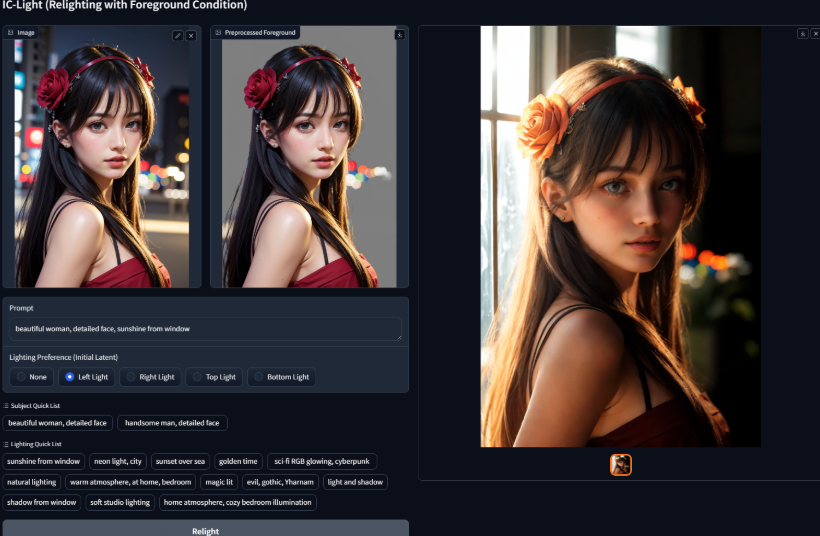The height and width of the screenshot is (536, 820).
Task: Choose Right Light radio option
Action: pyautogui.click(x=151, y=377)
